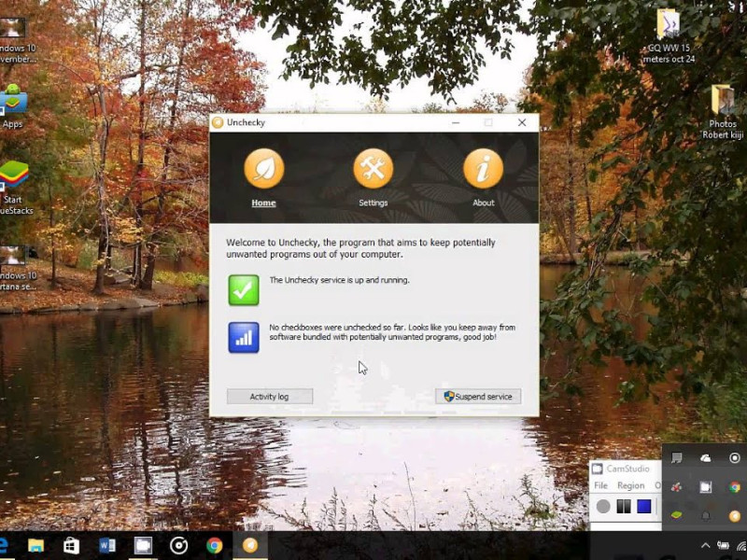Open File Explorer from the taskbar
The width and height of the screenshot is (747, 560).
(x=35, y=546)
